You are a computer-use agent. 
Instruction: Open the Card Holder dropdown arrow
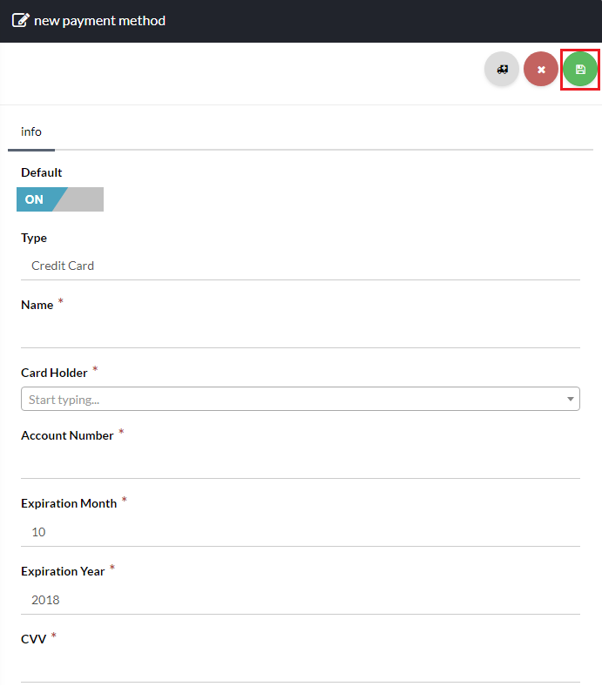[x=571, y=400]
